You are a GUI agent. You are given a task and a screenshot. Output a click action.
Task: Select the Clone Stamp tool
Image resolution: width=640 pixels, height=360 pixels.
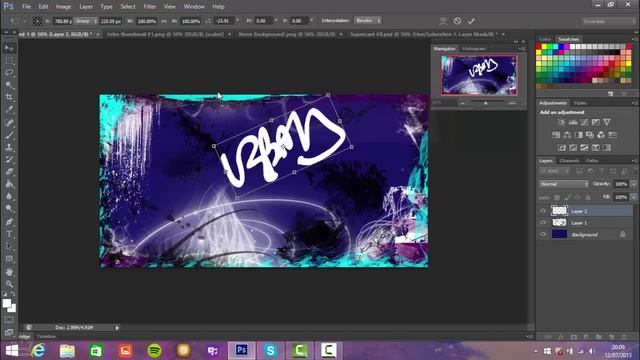(x=9, y=147)
